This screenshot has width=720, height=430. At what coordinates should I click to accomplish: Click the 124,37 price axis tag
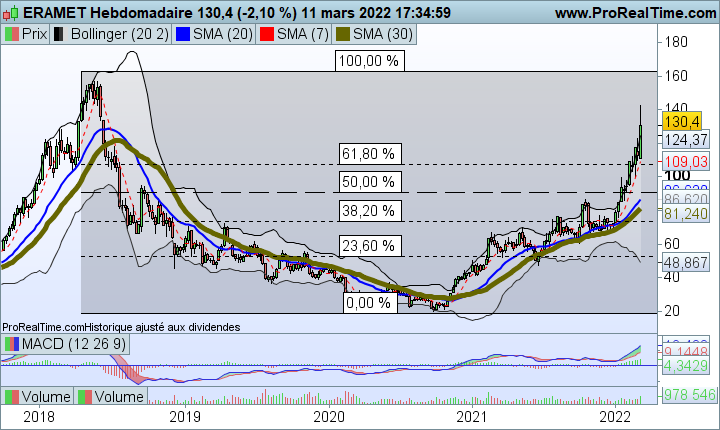686,140
